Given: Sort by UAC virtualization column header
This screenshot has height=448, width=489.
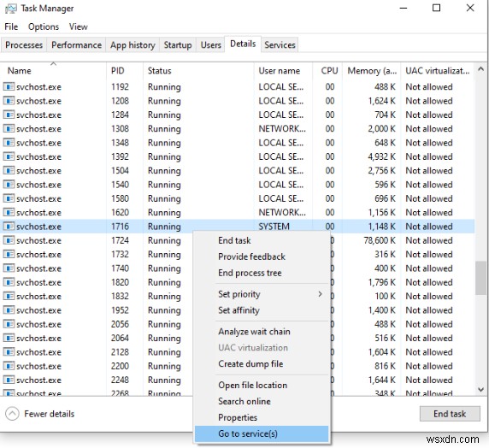Looking at the screenshot, I should [x=437, y=71].
